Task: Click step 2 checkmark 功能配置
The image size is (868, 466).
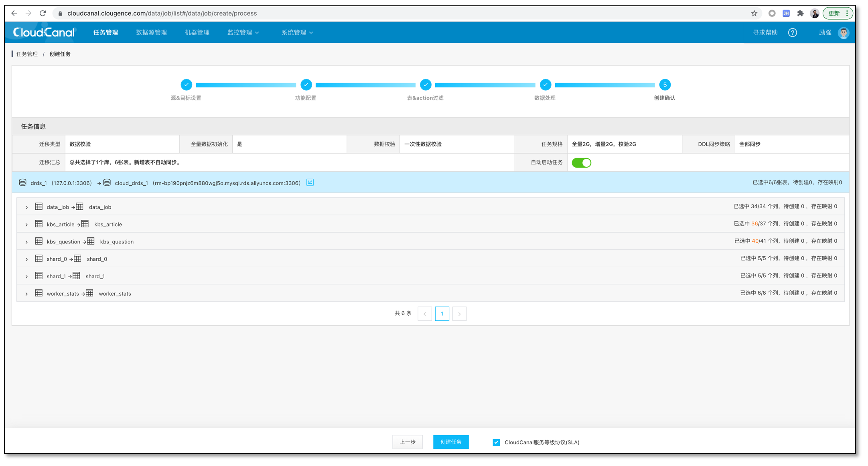Action: pos(306,85)
